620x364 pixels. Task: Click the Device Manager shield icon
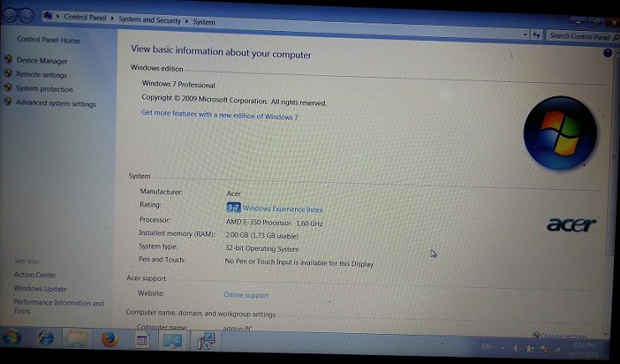point(8,59)
